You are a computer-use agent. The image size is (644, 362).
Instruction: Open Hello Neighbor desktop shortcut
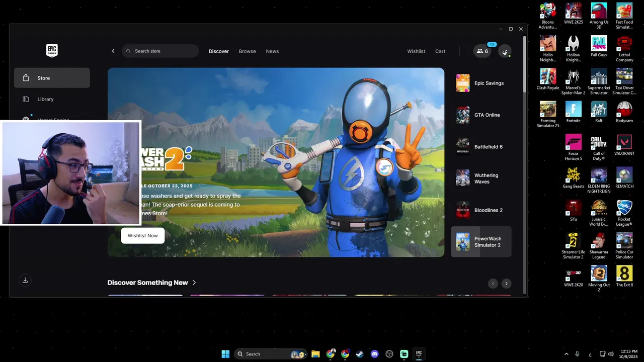(x=548, y=49)
